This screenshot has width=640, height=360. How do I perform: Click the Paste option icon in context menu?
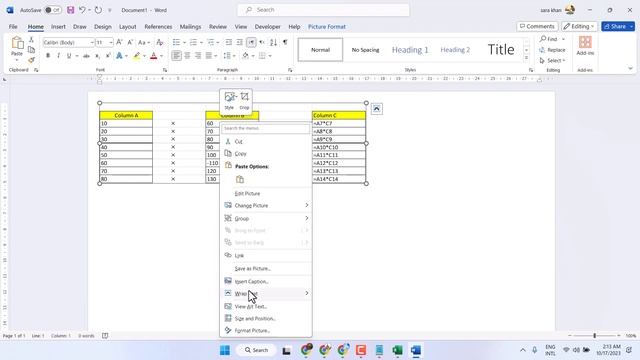point(240,179)
